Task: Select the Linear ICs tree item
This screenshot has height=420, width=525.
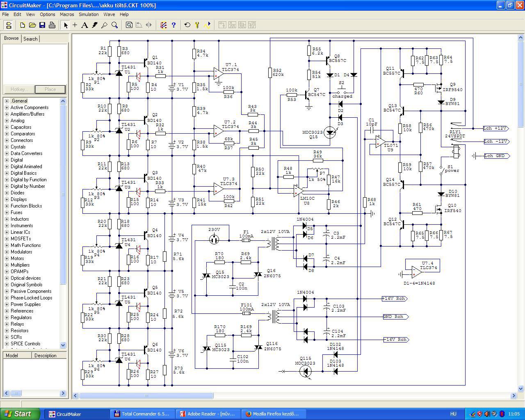Action: click(20, 232)
